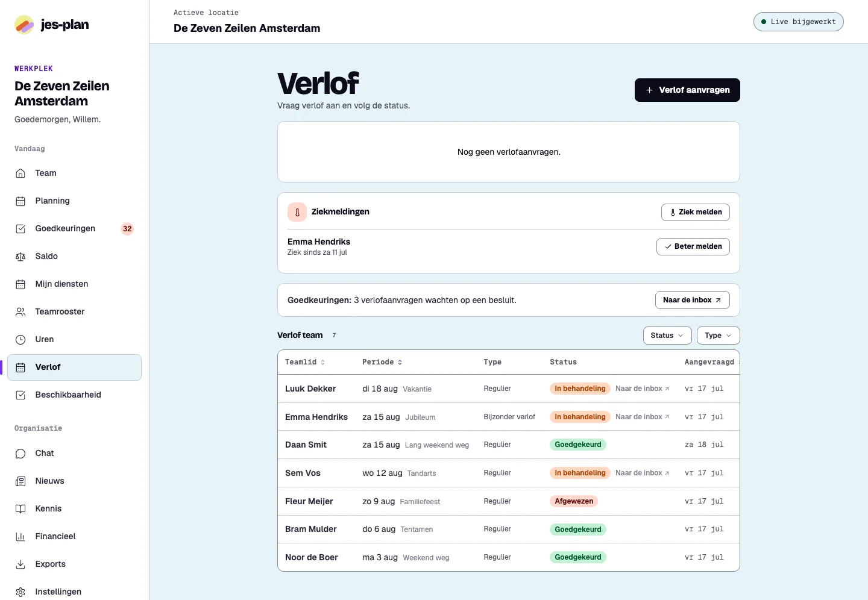Image resolution: width=868 pixels, height=600 pixels.
Task: Click the 32 badge on Goedkeuringen
Action: pos(127,229)
